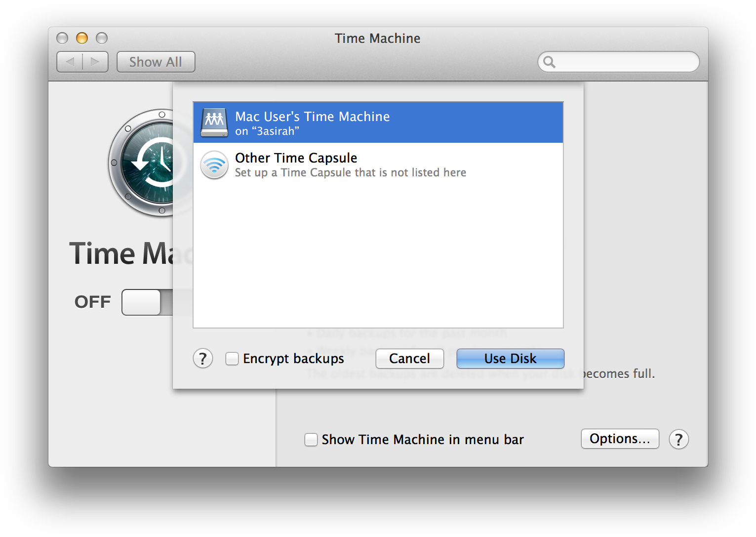Image resolution: width=756 pixels, height=537 pixels.
Task: Click the back arrow in toolbar
Action: pos(70,62)
